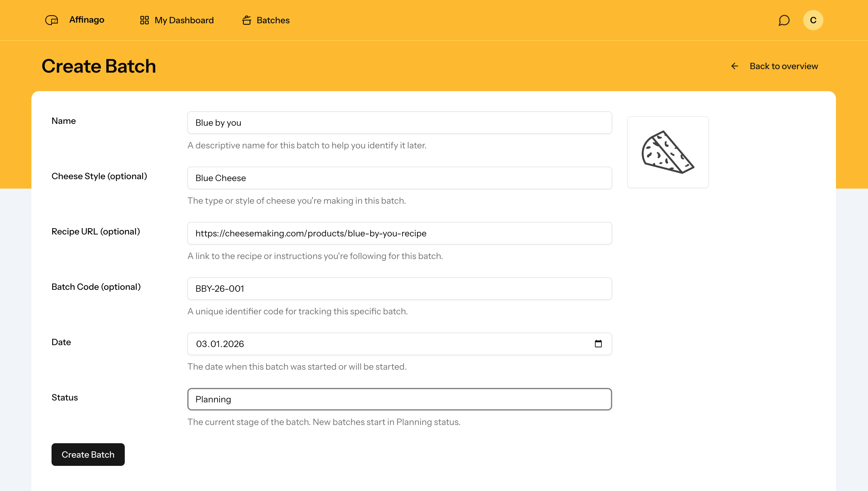This screenshot has height=491, width=868.
Task: Click the Back to overview link
Action: pyautogui.click(x=783, y=66)
